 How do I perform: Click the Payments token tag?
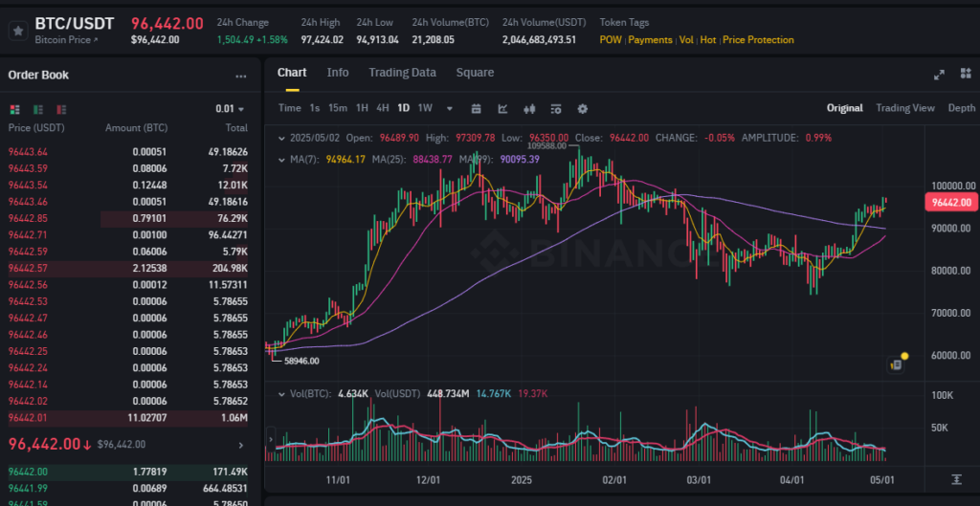pyautogui.click(x=650, y=40)
